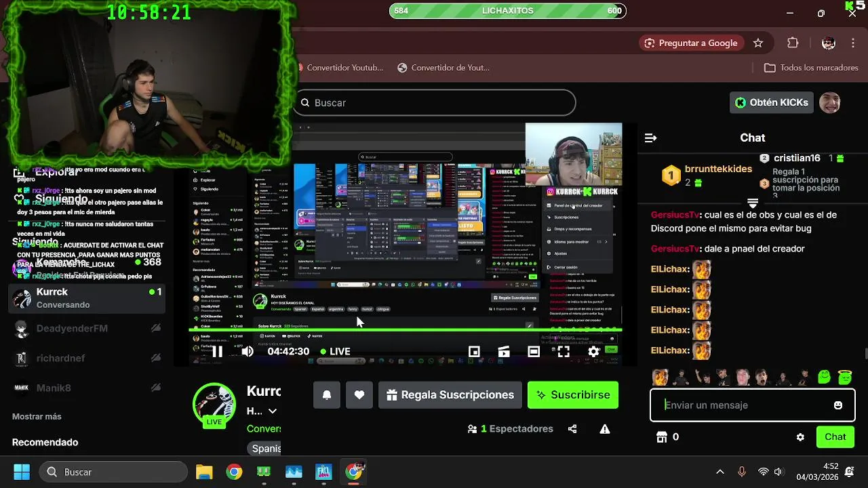Pick the green blob quick emote

[824, 377]
